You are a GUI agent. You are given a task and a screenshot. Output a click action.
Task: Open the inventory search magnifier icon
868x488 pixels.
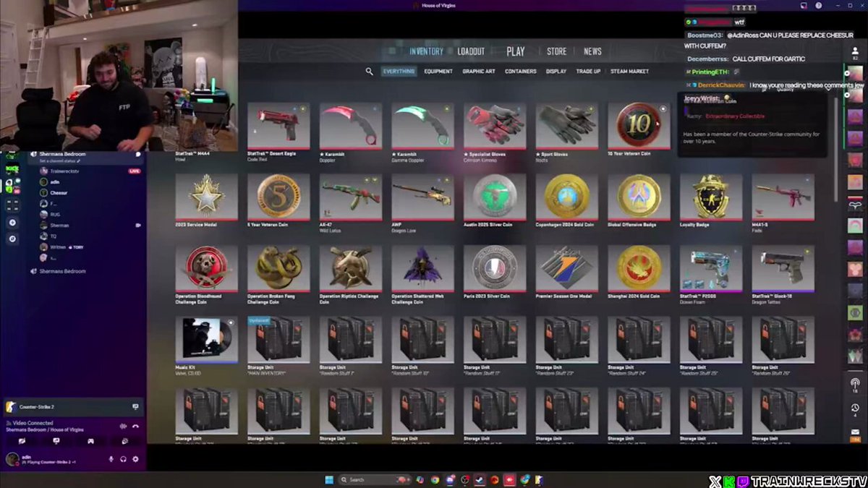[x=369, y=72]
